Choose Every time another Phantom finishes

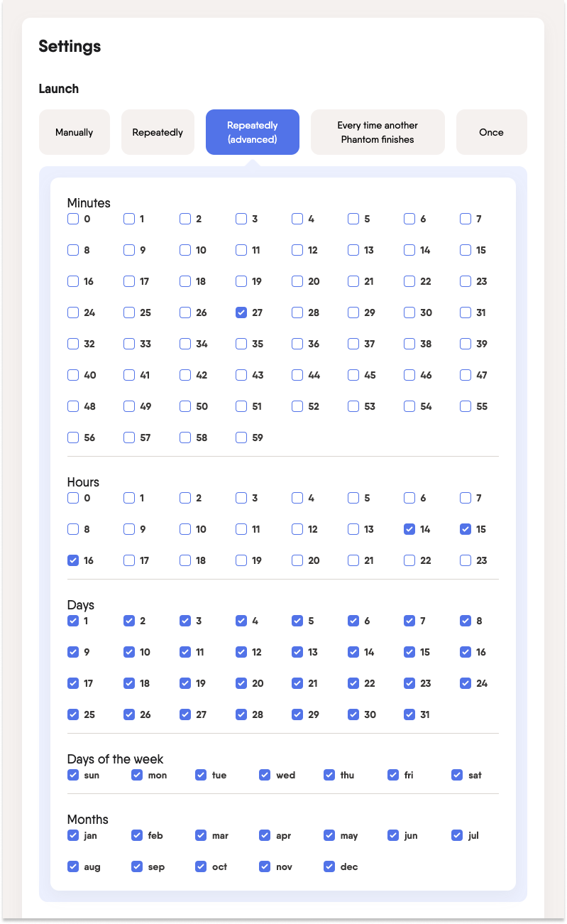[x=378, y=132]
